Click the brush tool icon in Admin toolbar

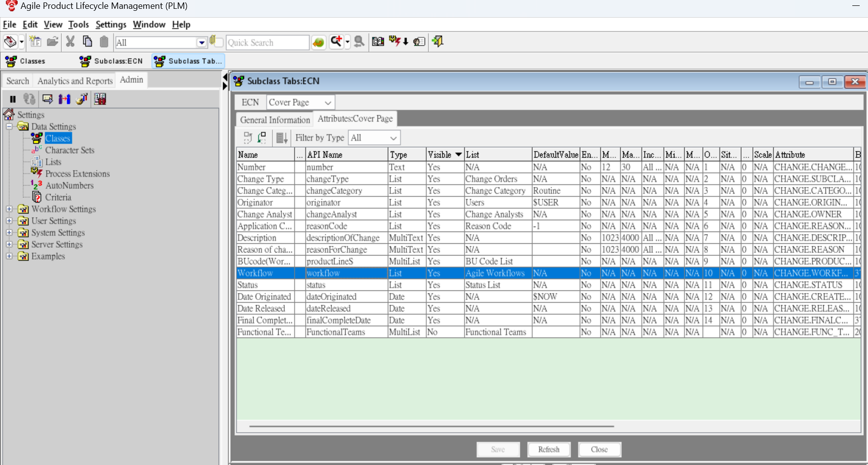click(x=82, y=99)
